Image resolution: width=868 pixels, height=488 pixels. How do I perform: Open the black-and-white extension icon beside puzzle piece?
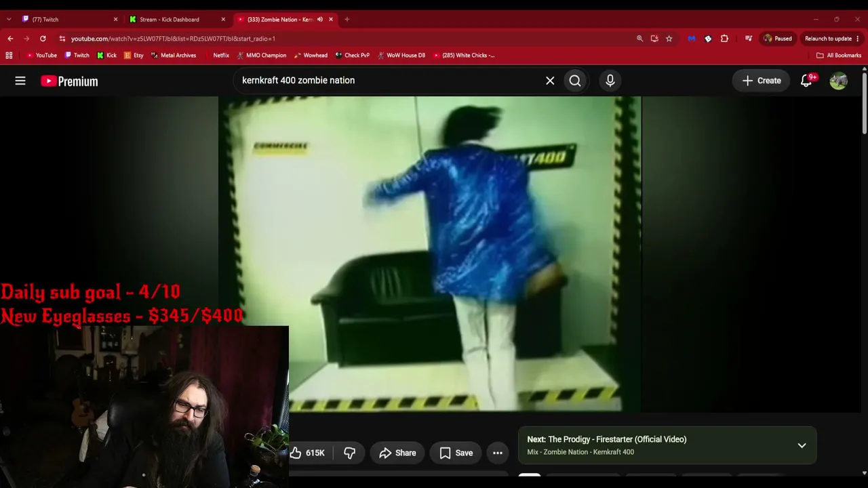point(708,39)
